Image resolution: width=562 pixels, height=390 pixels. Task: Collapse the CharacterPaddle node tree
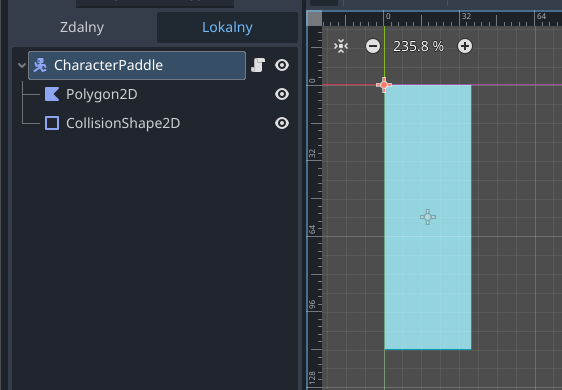click(x=22, y=65)
